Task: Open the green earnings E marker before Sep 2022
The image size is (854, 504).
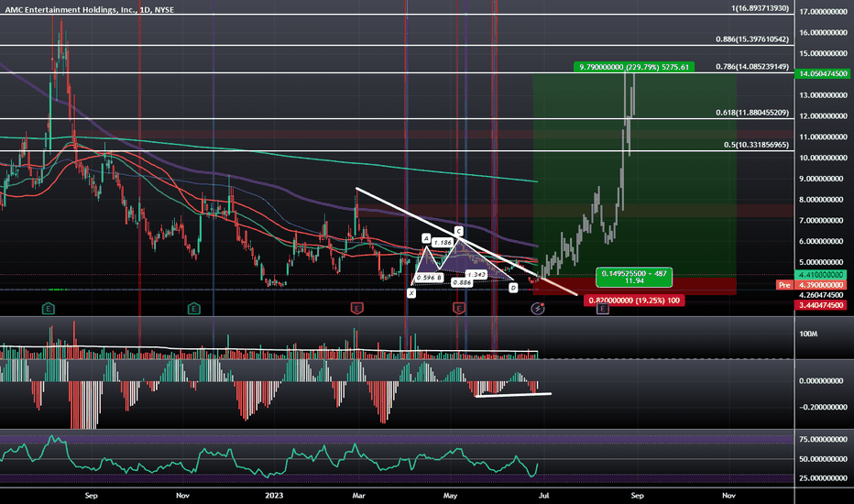Action: click(48, 309)
